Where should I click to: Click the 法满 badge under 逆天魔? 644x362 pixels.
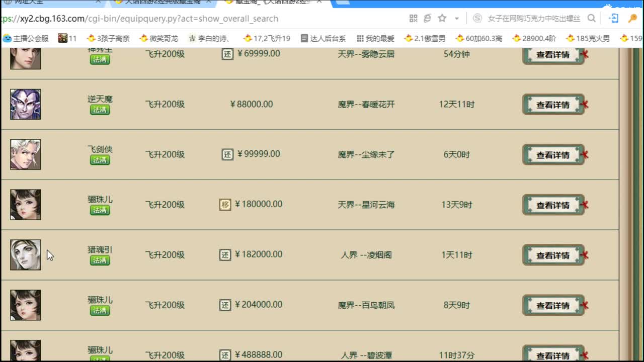click(x=100, y=110)
